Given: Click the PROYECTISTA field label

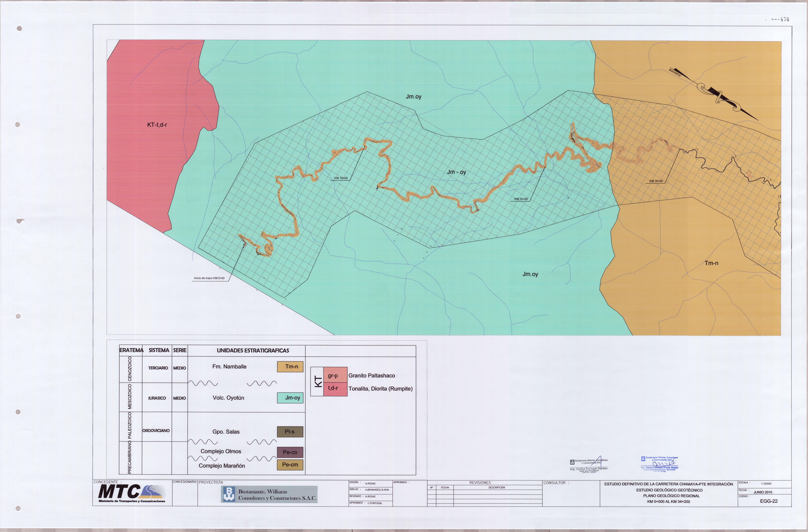Looking at the screenshot, I should [x=211, y=482].
